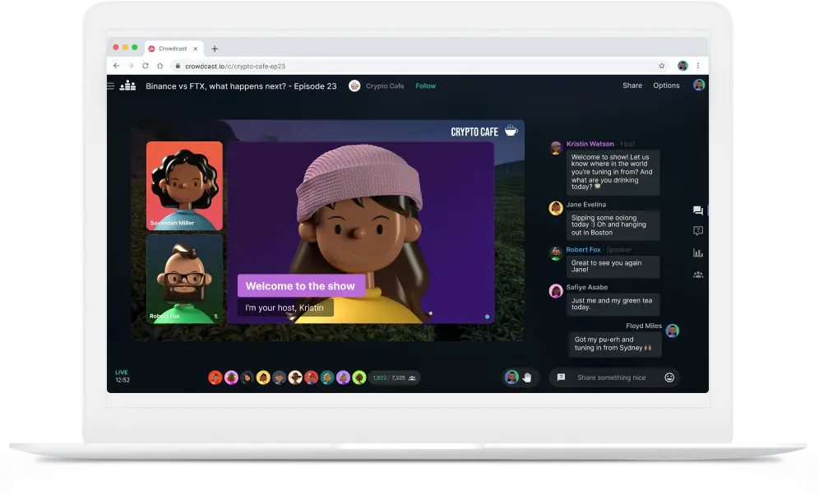Click the Share something nice input field
This screenshot has height=504, width=819.
pyautogui.click(x=613, y=377)
